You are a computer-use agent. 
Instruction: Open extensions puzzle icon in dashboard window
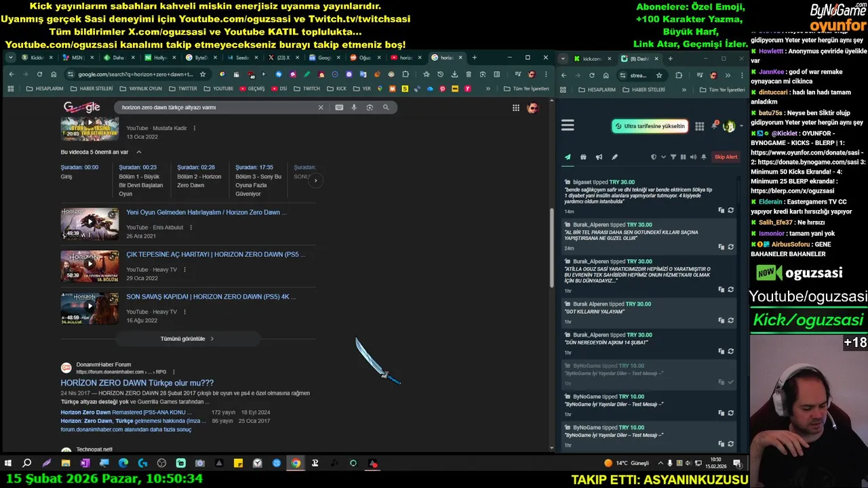[x=679, y=75]
